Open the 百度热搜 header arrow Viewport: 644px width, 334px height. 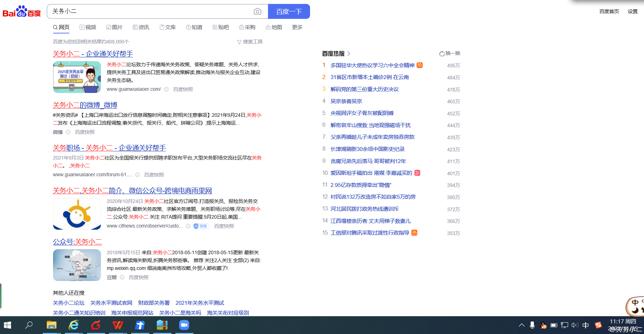[x=349, y=53]
